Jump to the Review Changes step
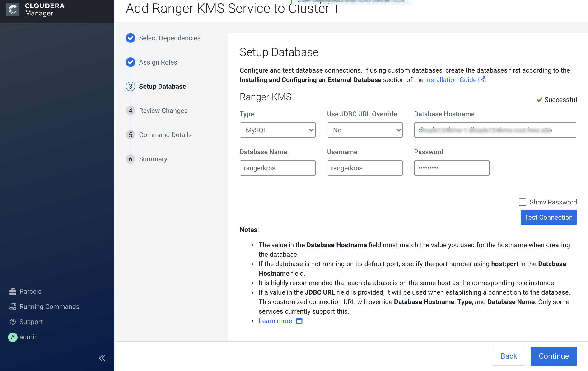 (163, 111)
